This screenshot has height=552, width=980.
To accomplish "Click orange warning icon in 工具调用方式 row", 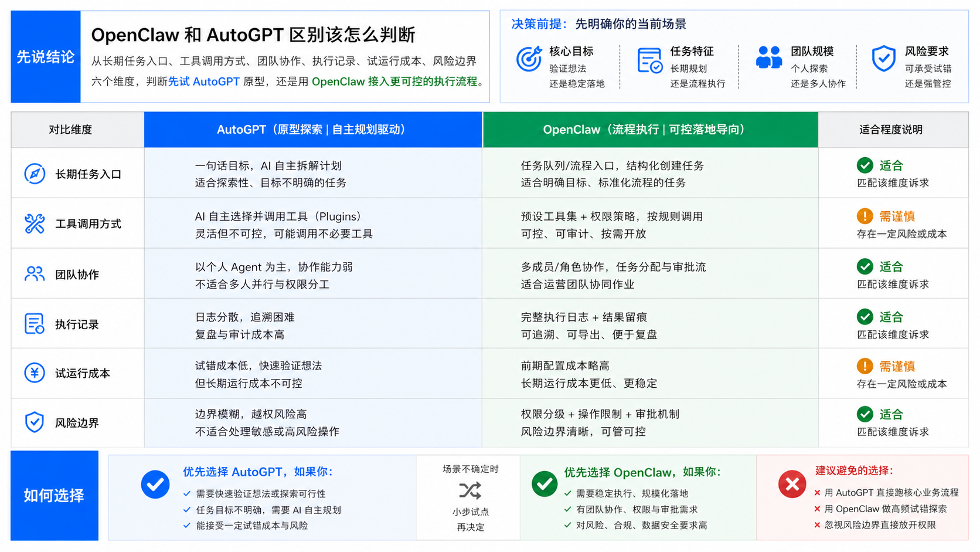I will pyautogui.click(x=865, y=216).
